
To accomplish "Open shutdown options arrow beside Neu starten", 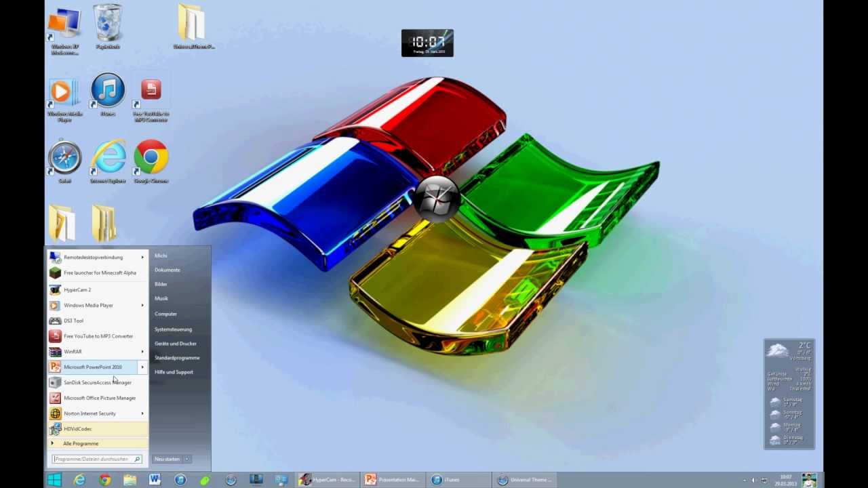I will click(x=187, y=459).
